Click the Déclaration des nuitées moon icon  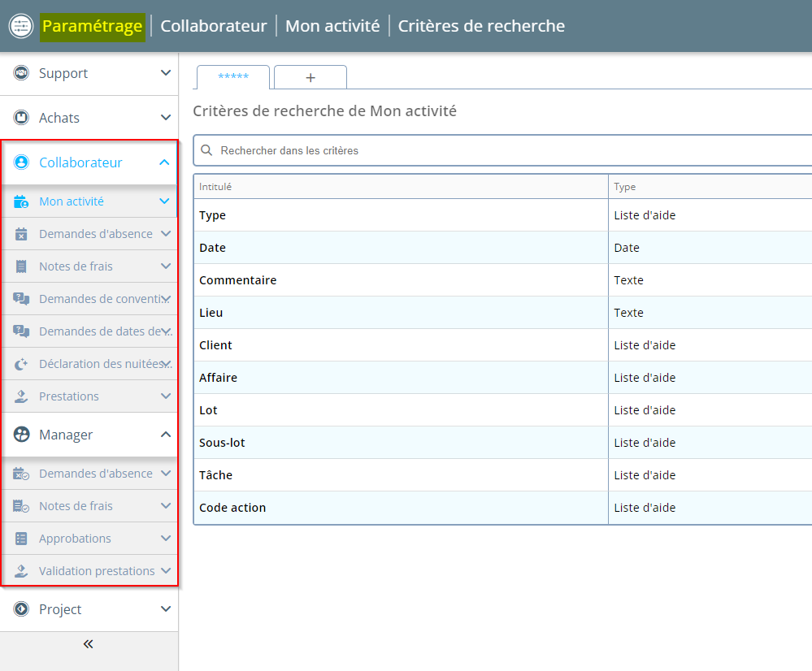[x=22, y=364]
